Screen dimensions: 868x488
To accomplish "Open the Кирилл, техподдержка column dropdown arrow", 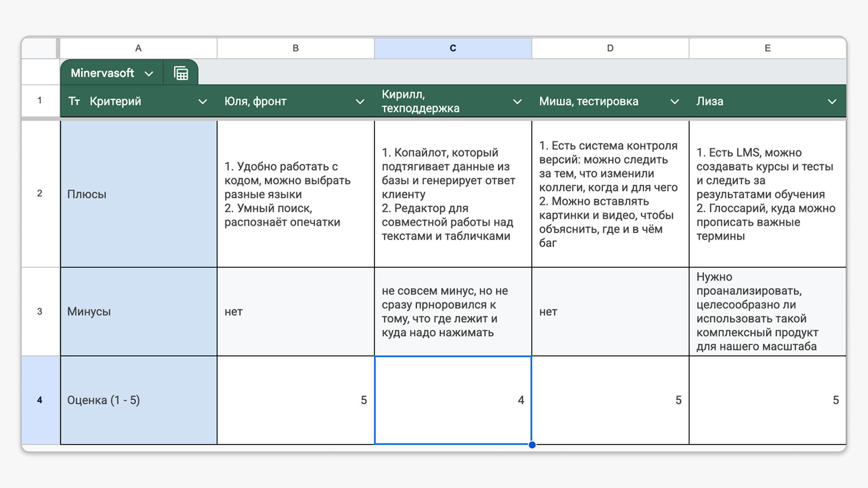I will [x=517, y=102].
